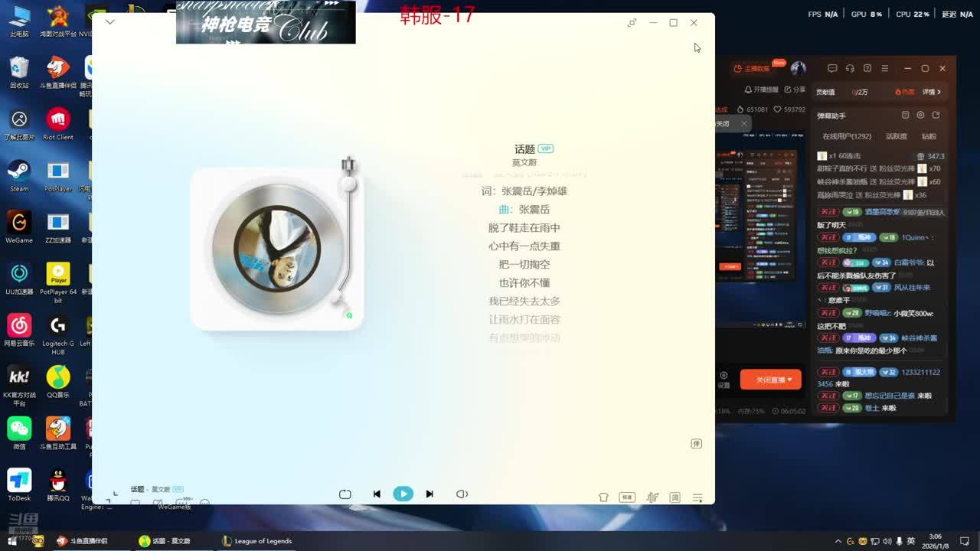Click the 分享 share button
Image resolution: width=980 pixels, height=551 pixels.
794,90
